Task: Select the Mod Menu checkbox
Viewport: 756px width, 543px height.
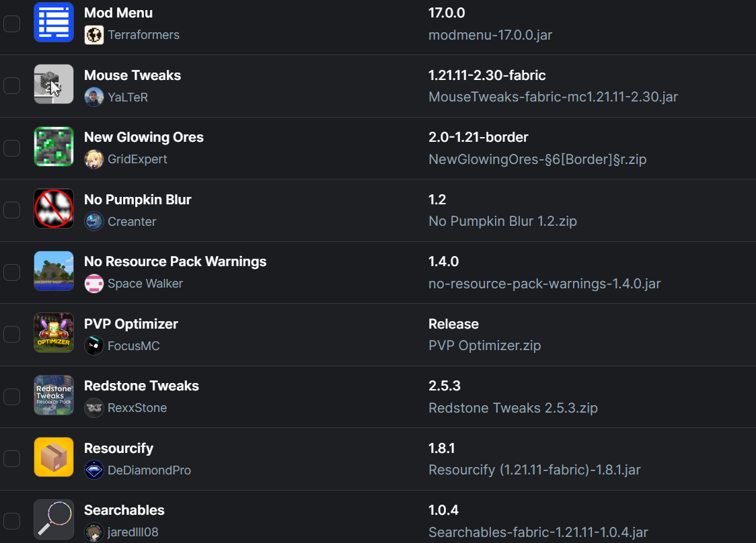Action: [x=11, y=24]
